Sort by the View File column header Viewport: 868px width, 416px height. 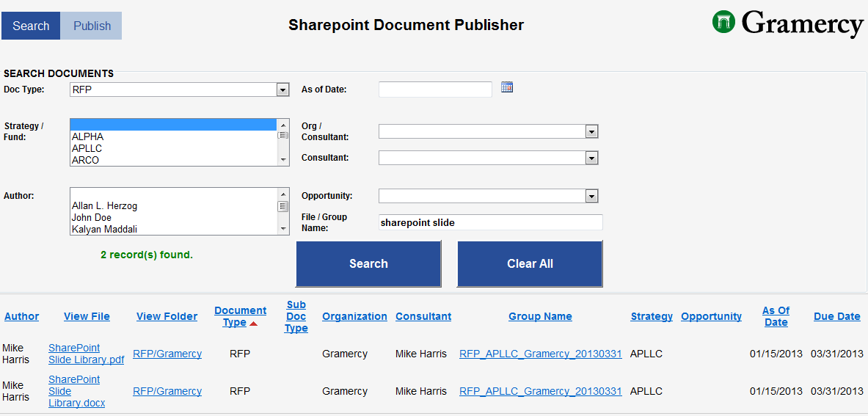pyautogui.click(x=87, y=316)
